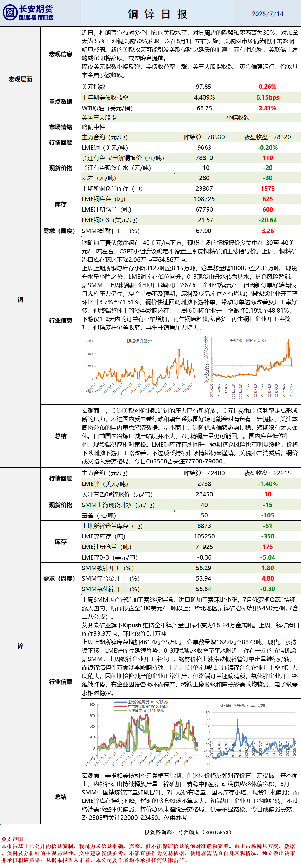Screen dimensions: 301x868
Task: Click the 美元指数 value 97.85
Action: pyautogui.click(x=203, y=87)
